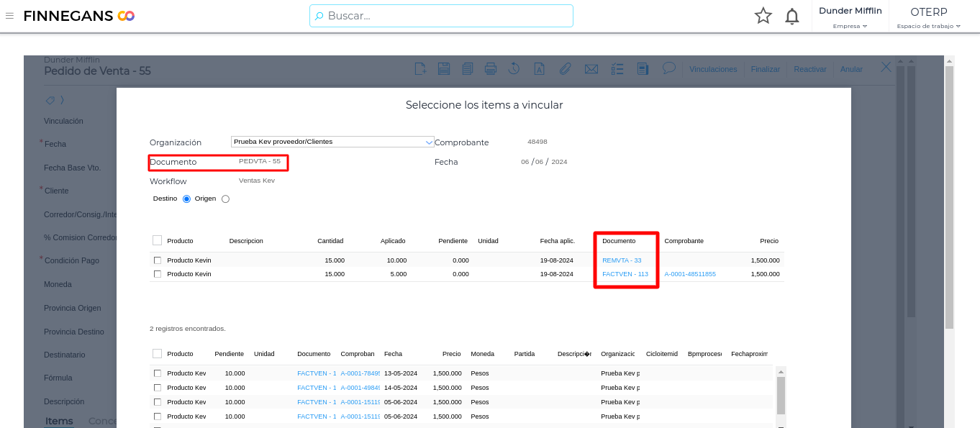Click the print icon in document toolbar
The width and height of the screenshot is (980, 428).
(x=491, y=69)
